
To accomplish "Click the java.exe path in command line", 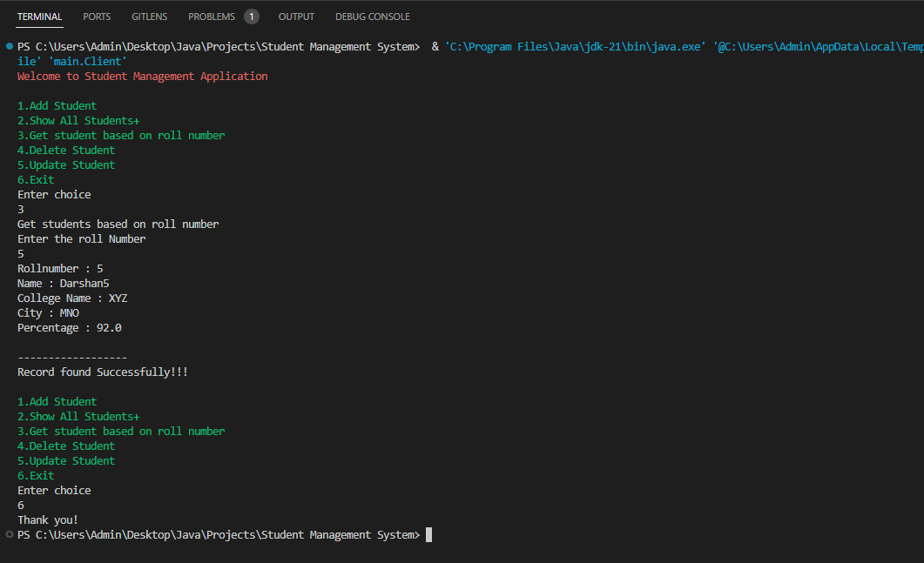I will point(575,46).
